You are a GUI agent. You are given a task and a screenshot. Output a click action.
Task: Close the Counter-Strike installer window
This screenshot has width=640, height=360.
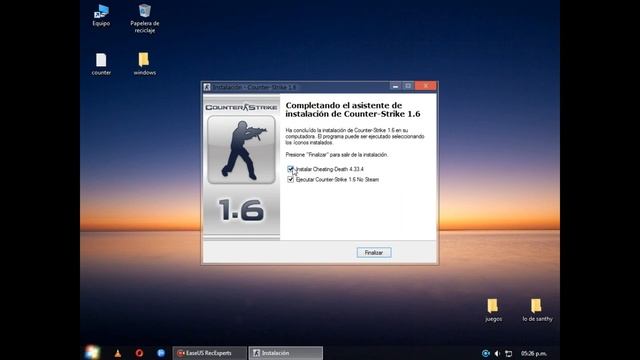[x=426, y=86]
